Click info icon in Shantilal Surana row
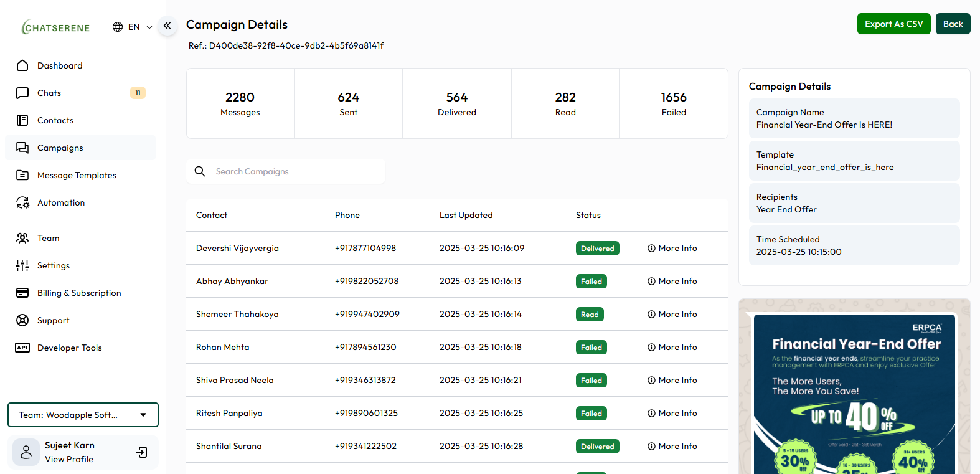This screenshot has height=474, width=980. point(651,446)
